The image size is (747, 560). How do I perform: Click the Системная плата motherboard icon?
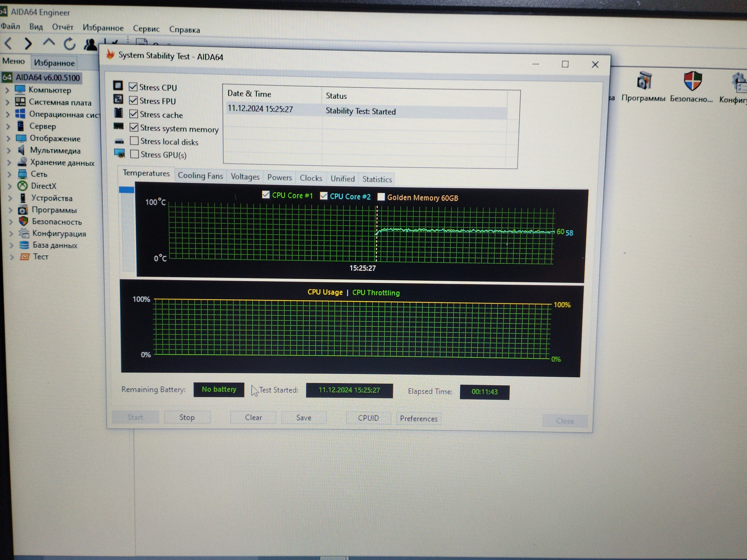(20, 102)
